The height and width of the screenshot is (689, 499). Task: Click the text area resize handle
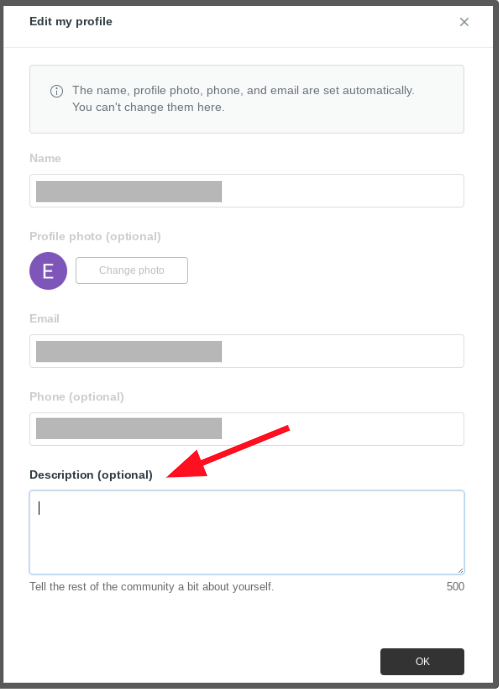coord(460,570)
